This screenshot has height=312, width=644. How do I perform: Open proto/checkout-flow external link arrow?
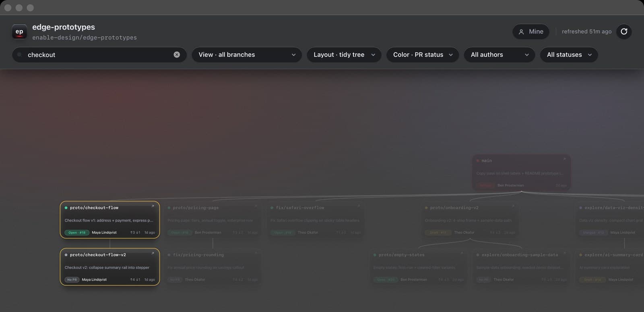(153, 206)
